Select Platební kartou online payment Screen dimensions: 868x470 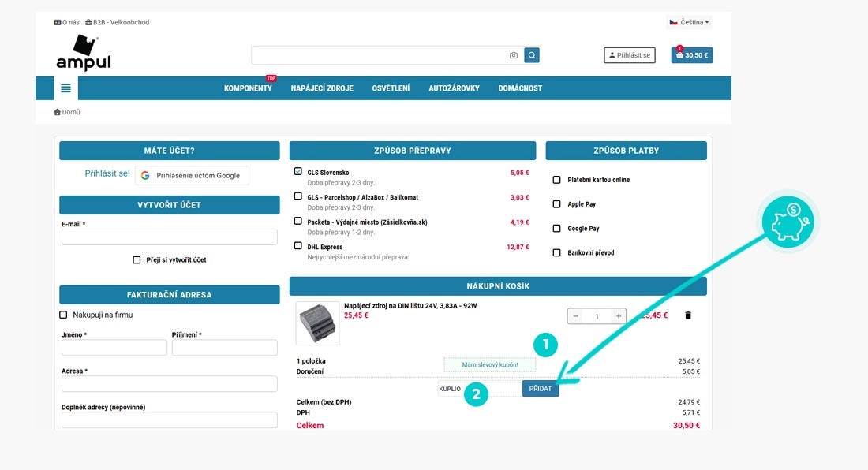(x=557, y=180)
